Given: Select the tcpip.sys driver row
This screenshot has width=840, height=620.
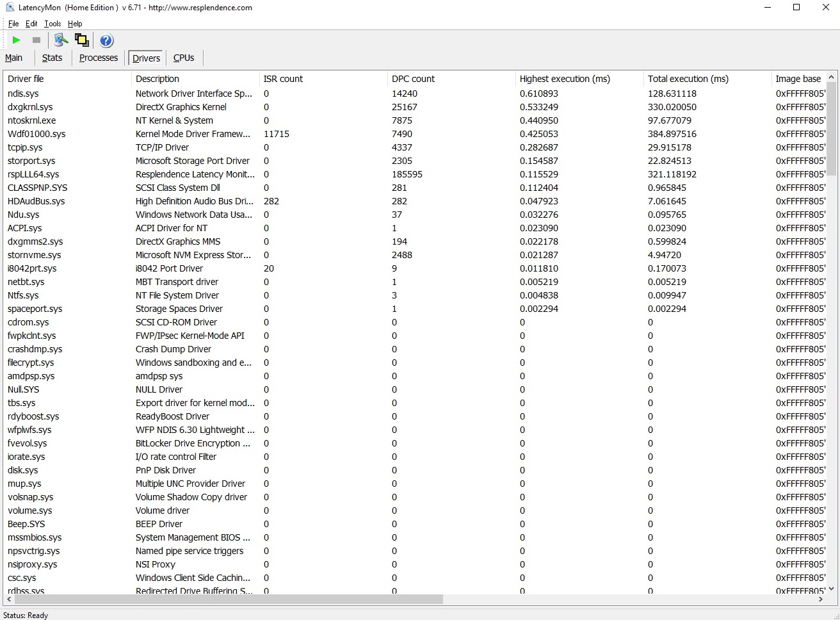Looking at the screenshot, I should click(415, 147).
